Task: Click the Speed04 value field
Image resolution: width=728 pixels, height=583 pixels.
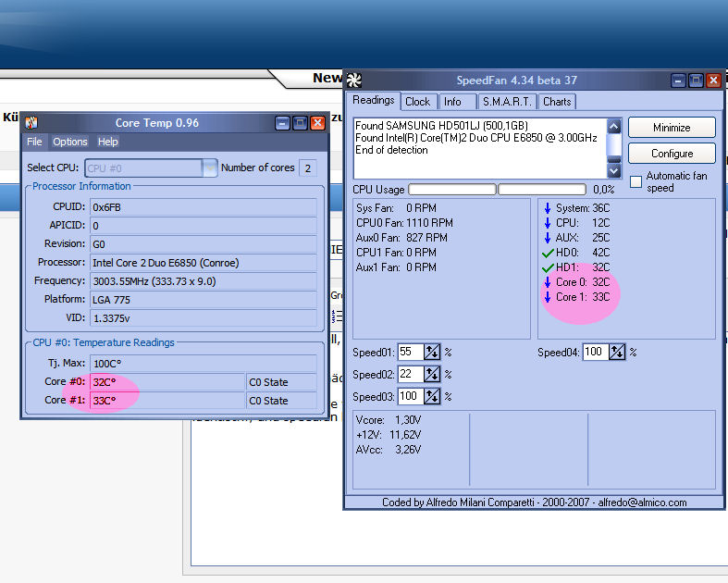Action: click(x=596, y=353)
